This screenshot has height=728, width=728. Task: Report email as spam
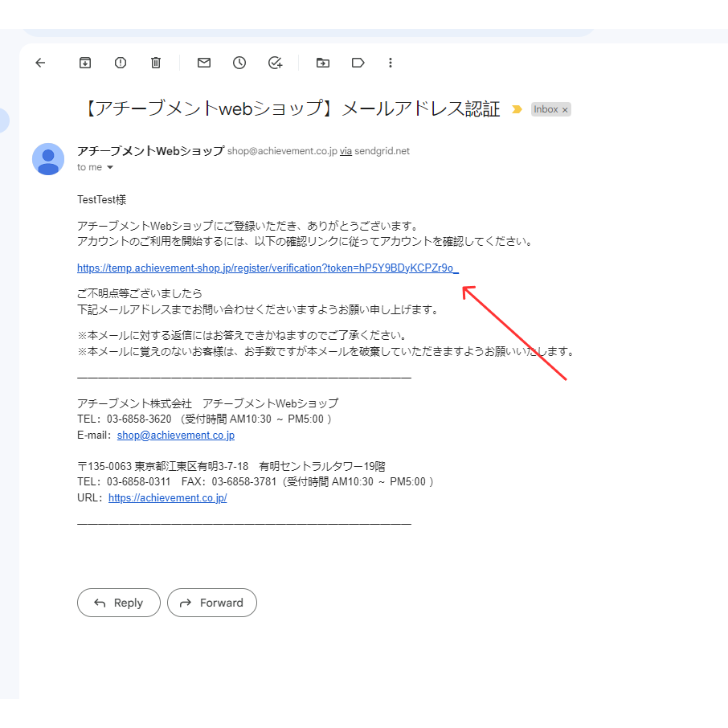click(121, 63)
